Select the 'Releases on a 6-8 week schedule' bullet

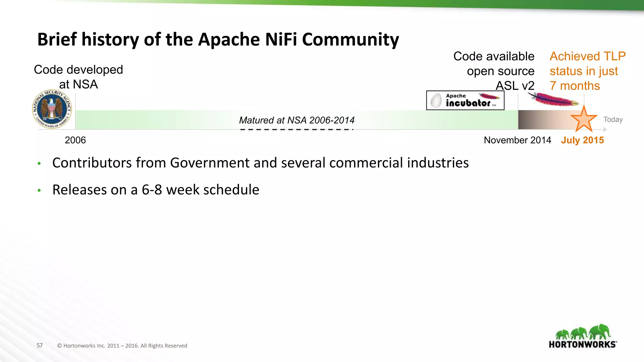(x=156, y=190)
